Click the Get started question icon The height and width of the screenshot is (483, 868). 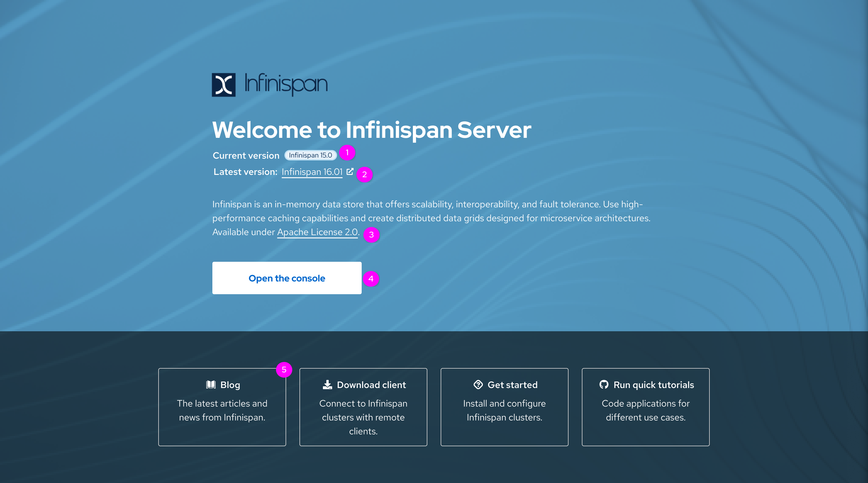(x=478, y=385)
